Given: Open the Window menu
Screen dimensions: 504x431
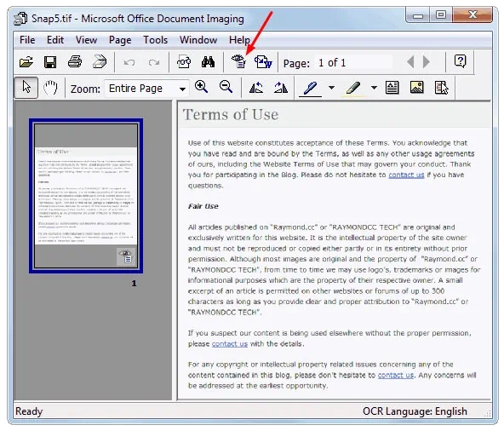Looking at the screenshot, I should click(198, 40).
